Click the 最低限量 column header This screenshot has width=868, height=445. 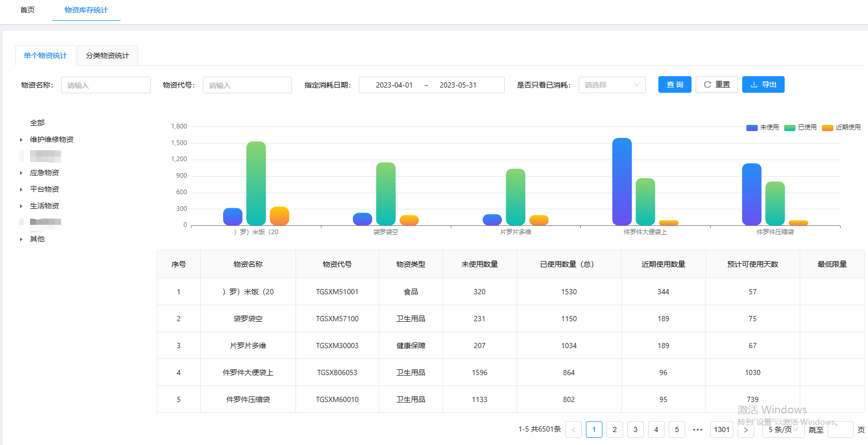click(x=832, y=264)
